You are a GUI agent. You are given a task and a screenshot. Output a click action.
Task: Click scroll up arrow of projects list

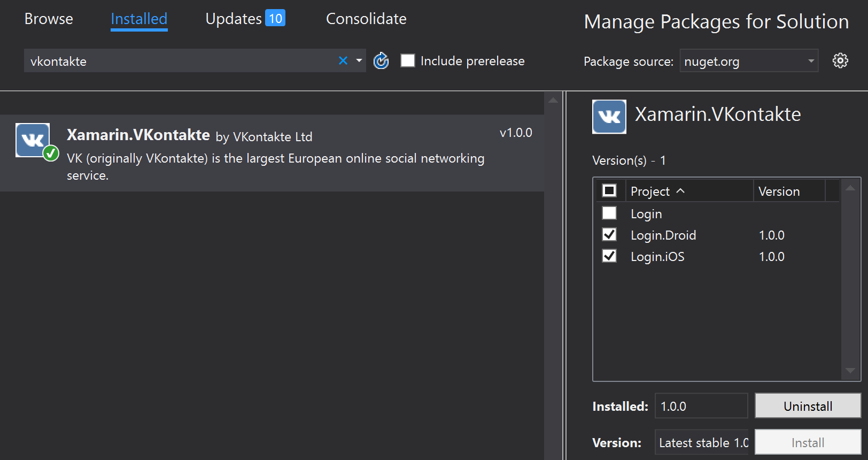point(850,188)
